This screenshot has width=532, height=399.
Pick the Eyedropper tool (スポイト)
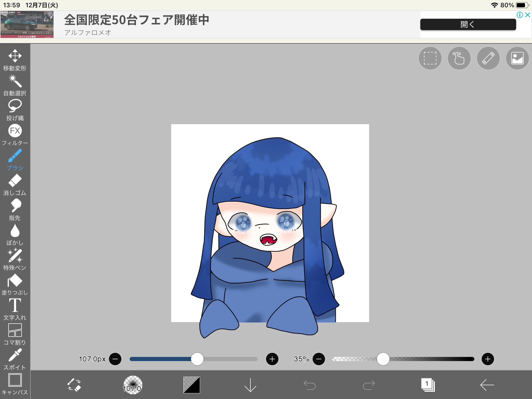(15, 359)
